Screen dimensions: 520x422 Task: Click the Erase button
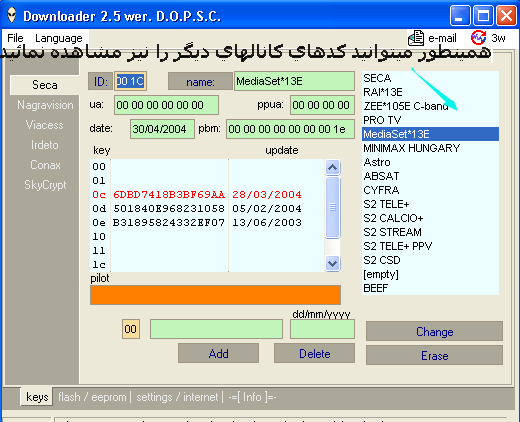click(x=434, y=355)
